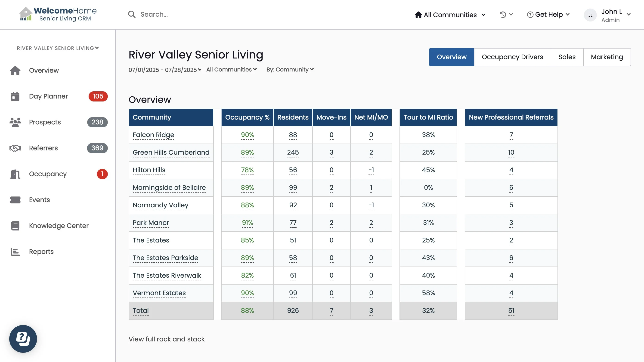Open the By: Community grouping dropdown
This screenshot has width=644, height=362.
tap(290, 69)
